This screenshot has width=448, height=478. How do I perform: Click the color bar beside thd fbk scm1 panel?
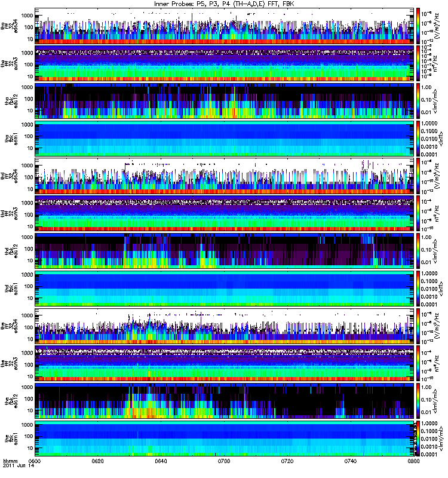(418, 289)
